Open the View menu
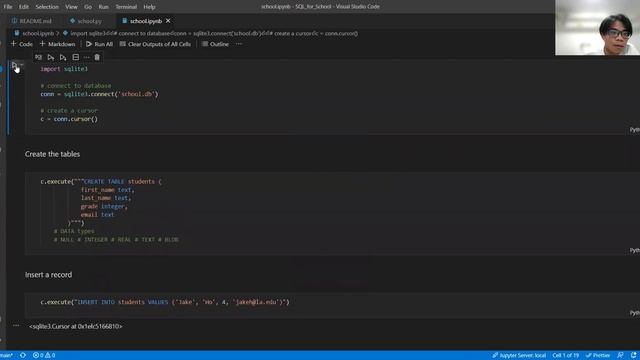Screen dimensions: 640x360 tap(71, 7)
